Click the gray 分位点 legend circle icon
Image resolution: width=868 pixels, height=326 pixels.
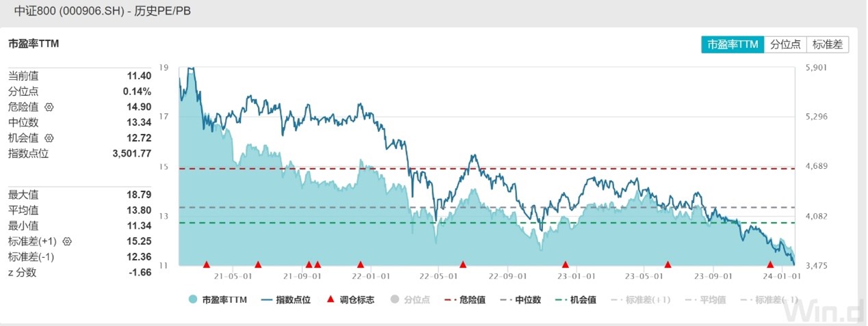(x=395, y=299)
